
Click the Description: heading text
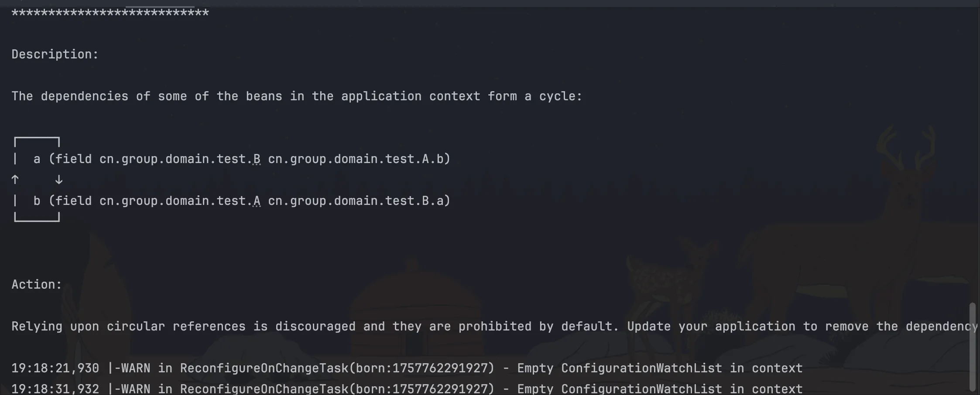tap(55, 54)
